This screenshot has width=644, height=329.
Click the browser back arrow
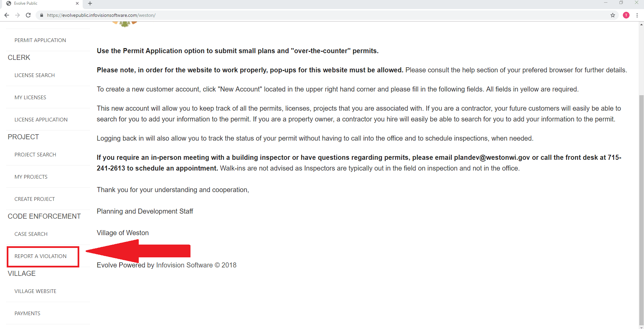point(7,15)
